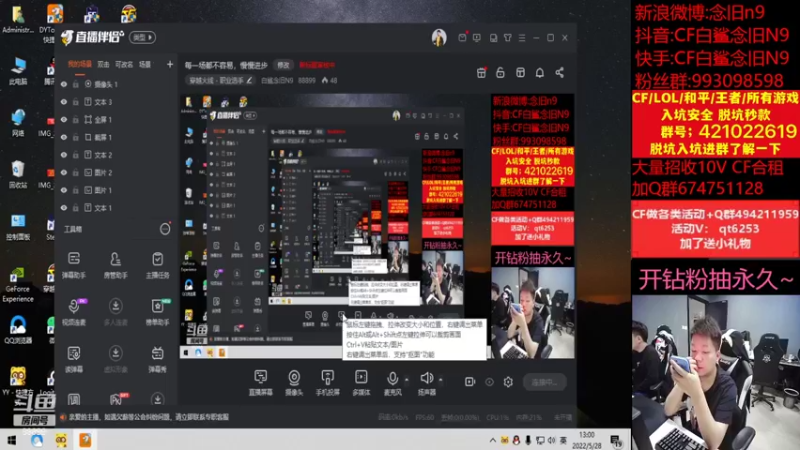Open the 类型 dropdown beside the logo
Screen dimensions: 800x450
(x=142, y=37)
